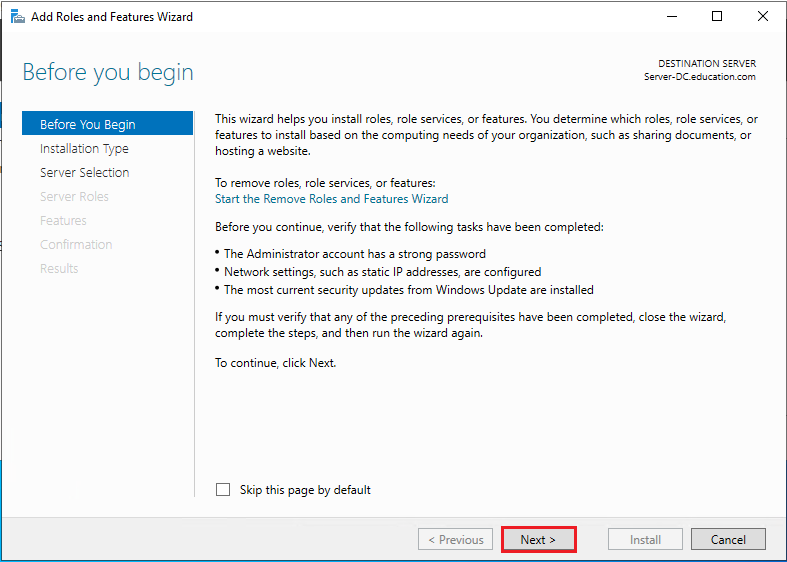Image resolution: width=787 pixels, height=562 pixels.
Task: Select the Confirmation step in the sidebar
Action: [76, 245]
